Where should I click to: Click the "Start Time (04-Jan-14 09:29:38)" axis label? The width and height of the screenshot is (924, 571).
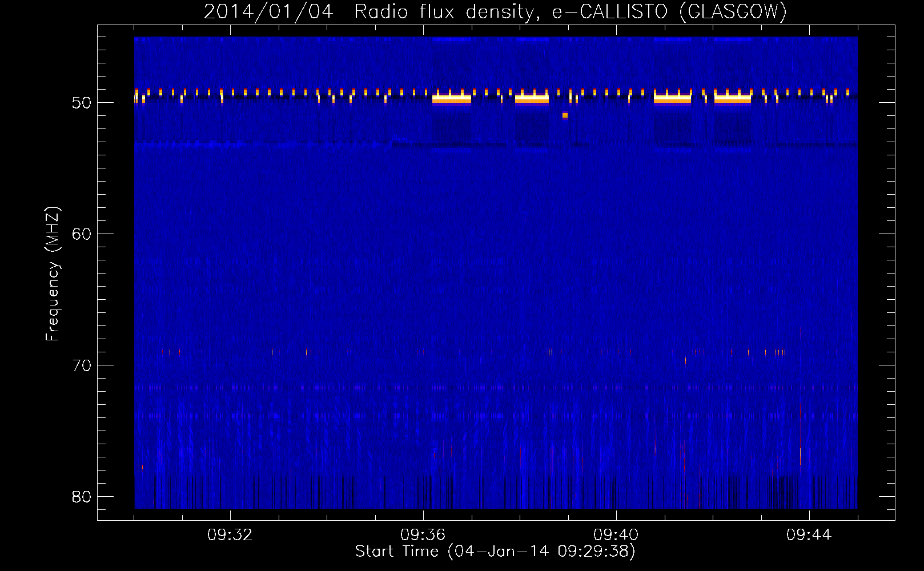point(495,552)
